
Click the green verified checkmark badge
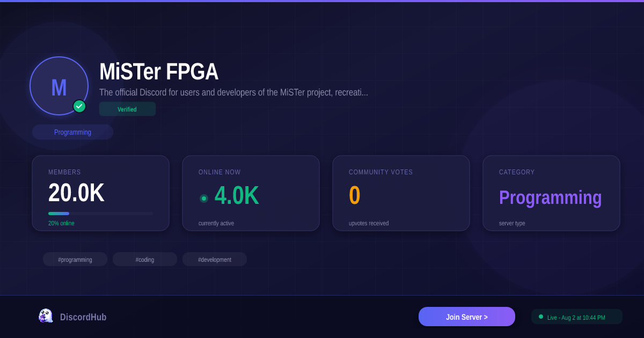(x=79, y=106)
